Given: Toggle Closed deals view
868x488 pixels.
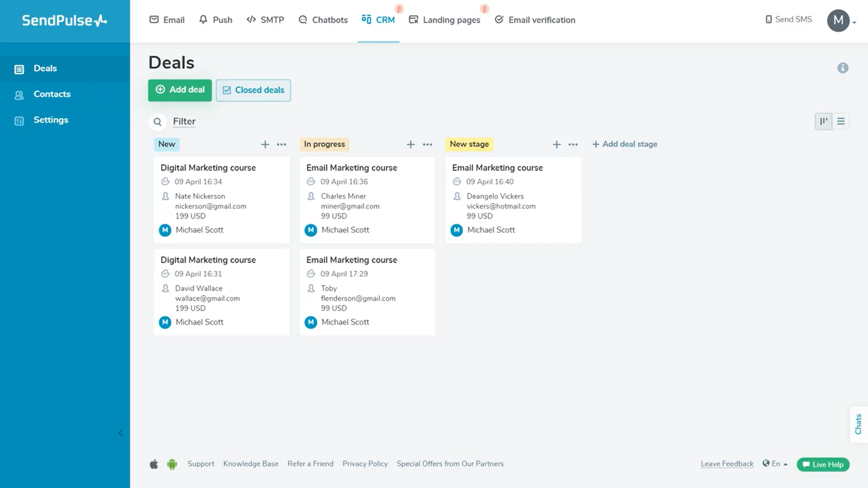Looking at the screenshot, I should [x=253, y=90].
